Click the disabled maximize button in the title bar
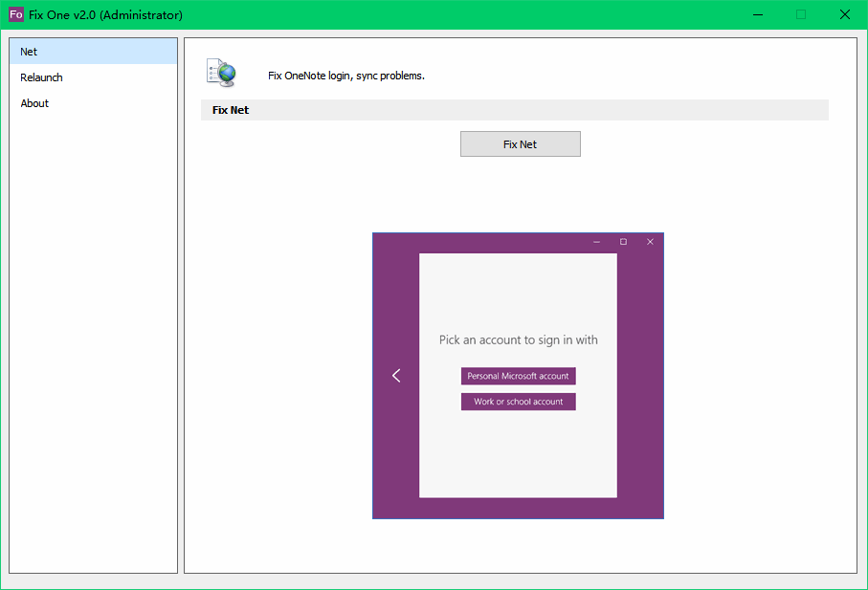The height and width of the screenshot is (590, 868). point(801,14)
